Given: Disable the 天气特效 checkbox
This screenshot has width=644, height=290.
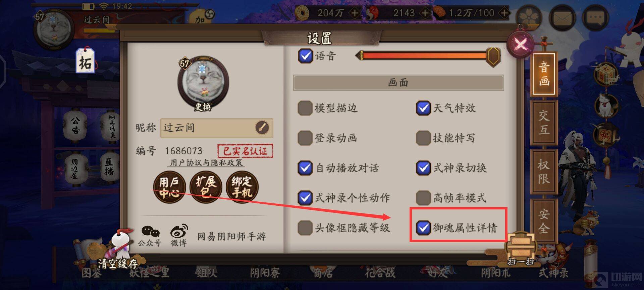Looking at the screenshot, I should (423, 108).
